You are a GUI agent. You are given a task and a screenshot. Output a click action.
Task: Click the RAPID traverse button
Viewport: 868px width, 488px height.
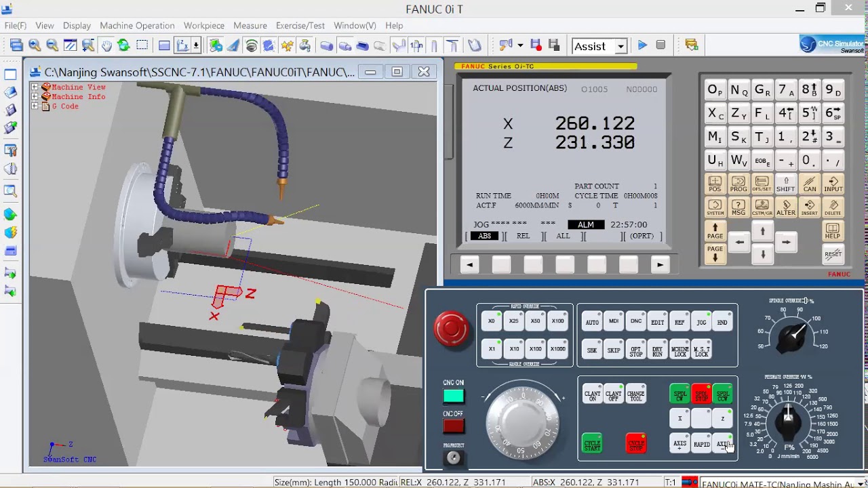[x=701, y=444]
